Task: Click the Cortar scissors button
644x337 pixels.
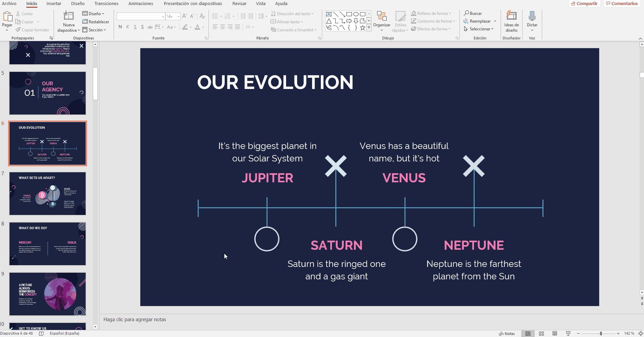Action: (24, 14)
